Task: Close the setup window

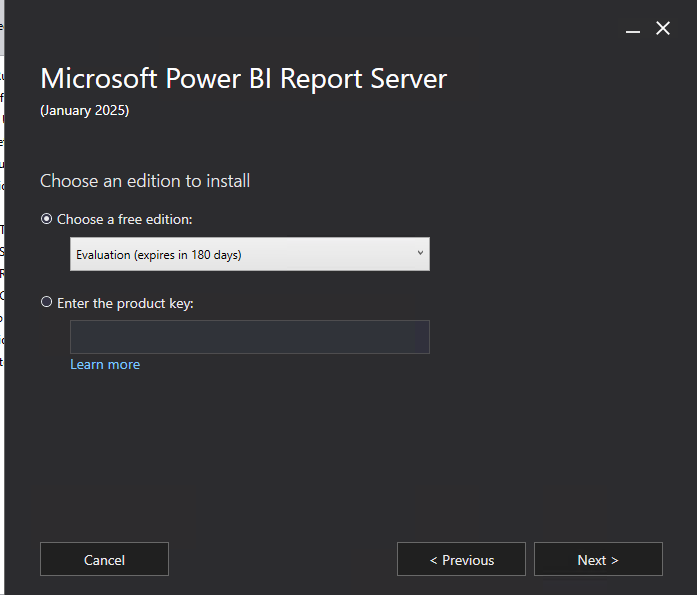Action: [x=663, y=28]
